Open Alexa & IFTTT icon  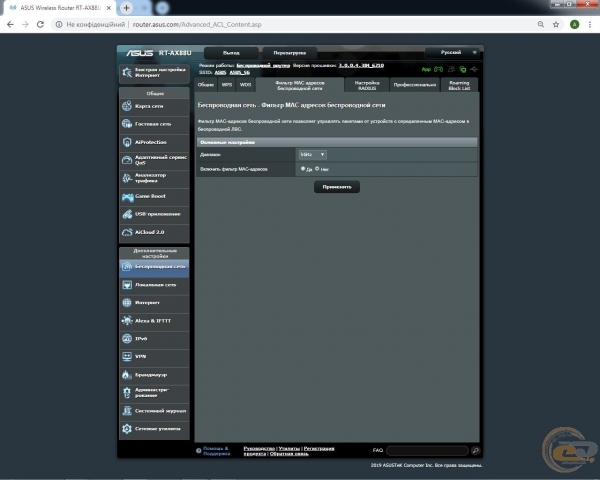tap(127, 320)
